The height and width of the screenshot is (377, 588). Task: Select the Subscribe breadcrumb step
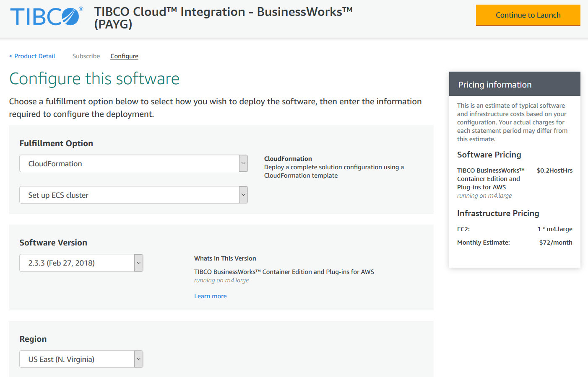[x=86, y=56]
